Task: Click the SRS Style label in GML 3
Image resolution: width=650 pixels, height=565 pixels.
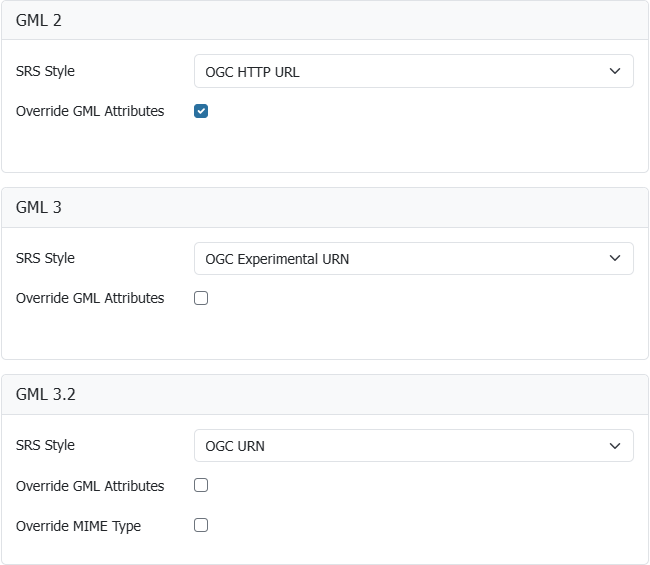Action: tap(45, 258)
